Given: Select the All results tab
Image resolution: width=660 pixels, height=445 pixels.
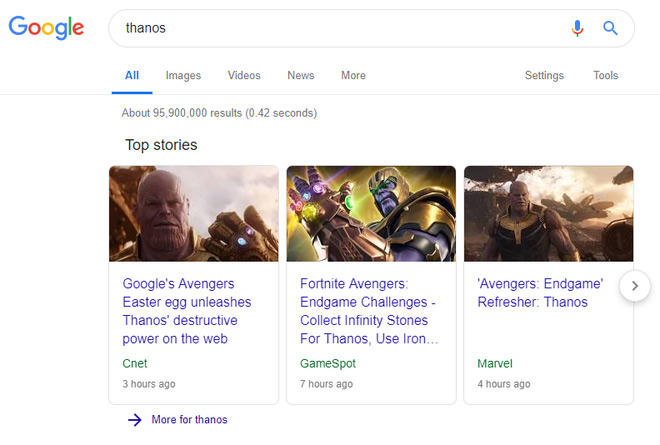Looking at the screenshot, I should (132, 76).
